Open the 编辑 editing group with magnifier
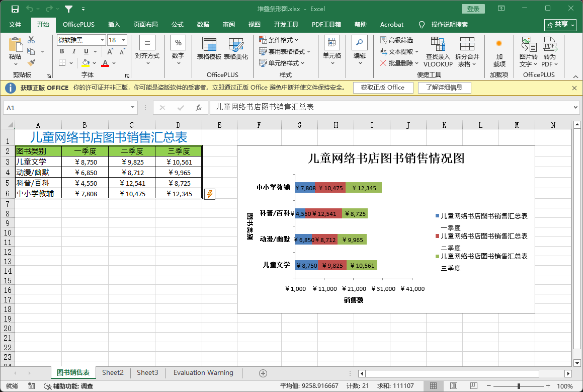The width and height of the screenshot is (583, 392). point(360,51)
